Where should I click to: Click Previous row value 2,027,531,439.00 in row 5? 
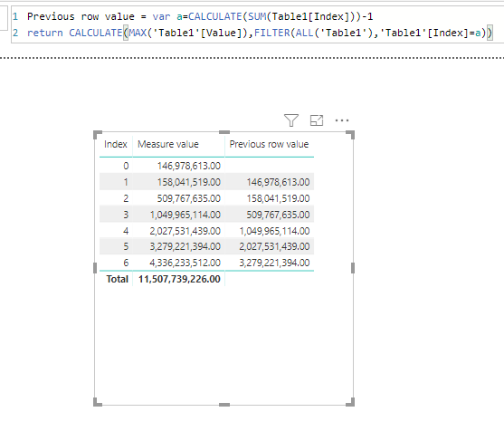point(274,246)
